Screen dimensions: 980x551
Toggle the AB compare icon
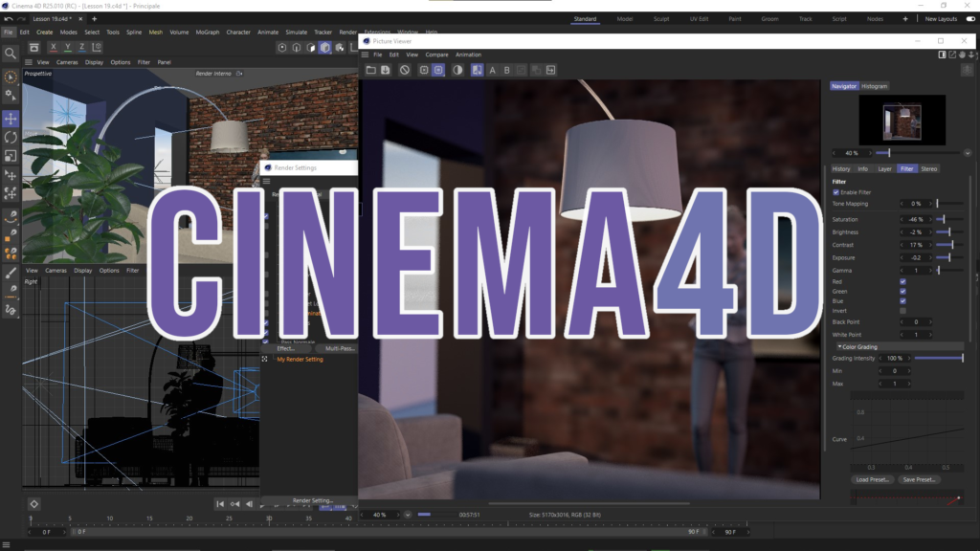477,70
